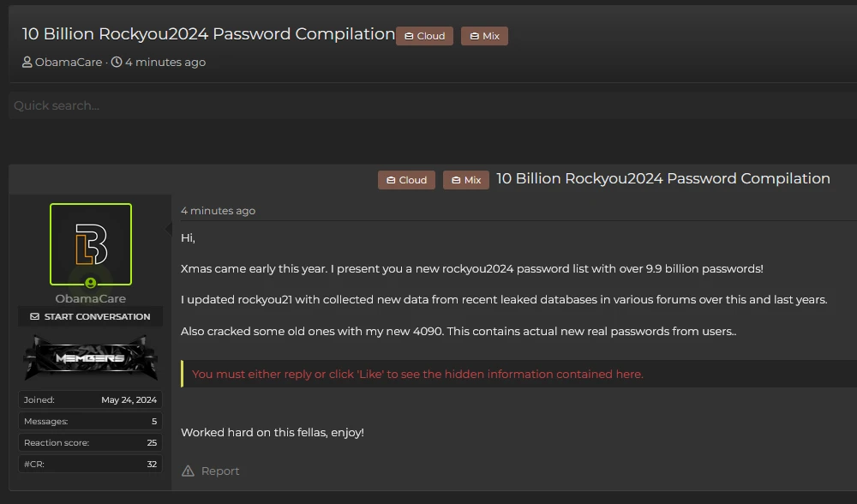Open ObamaCare's profile avatar image
The height and width of the screenshot is (504, 857).
[91, 243]
